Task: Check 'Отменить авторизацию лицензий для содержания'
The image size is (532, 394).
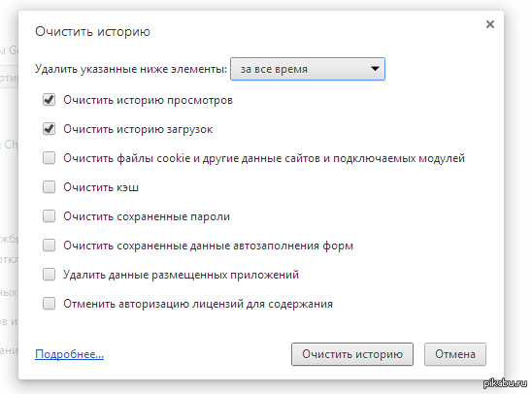Action: (x=49, y=304)
